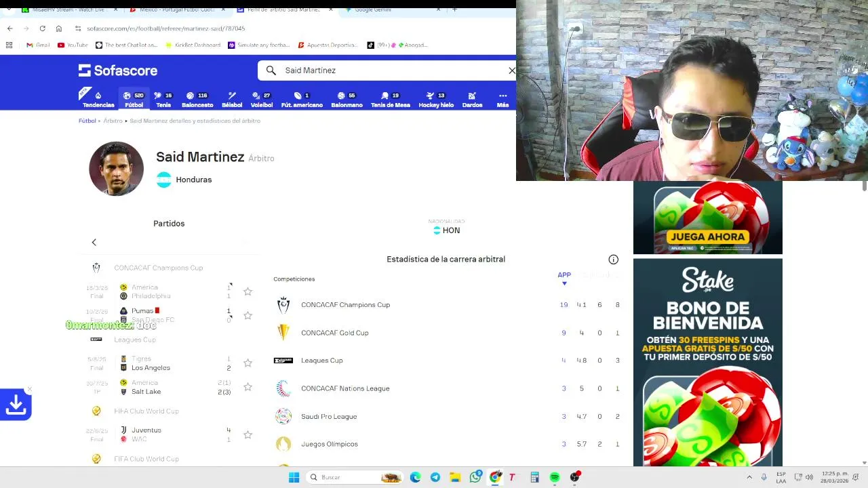868x488 pixels.
Task: Open the Stake welcome bonus ad
Action: pos(707,363)
